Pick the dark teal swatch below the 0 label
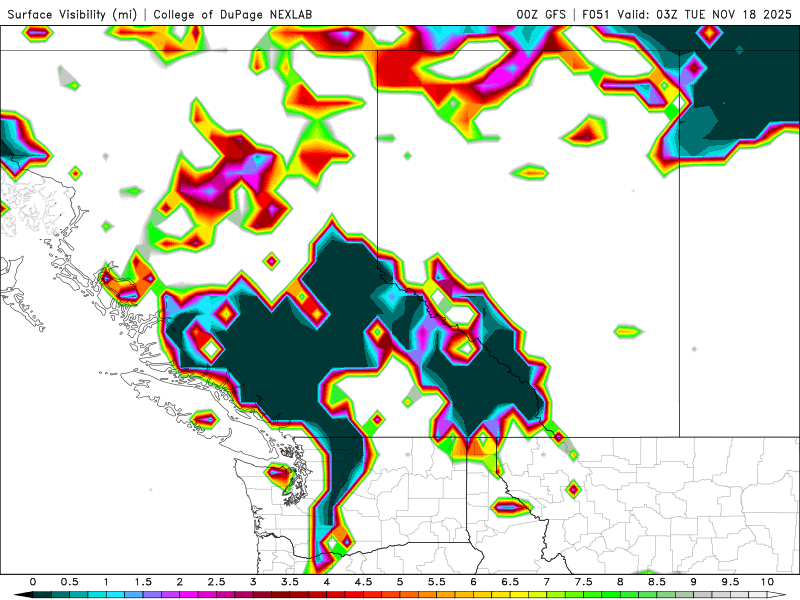Viewport: 800px width, 600px height. click(40, 595)
